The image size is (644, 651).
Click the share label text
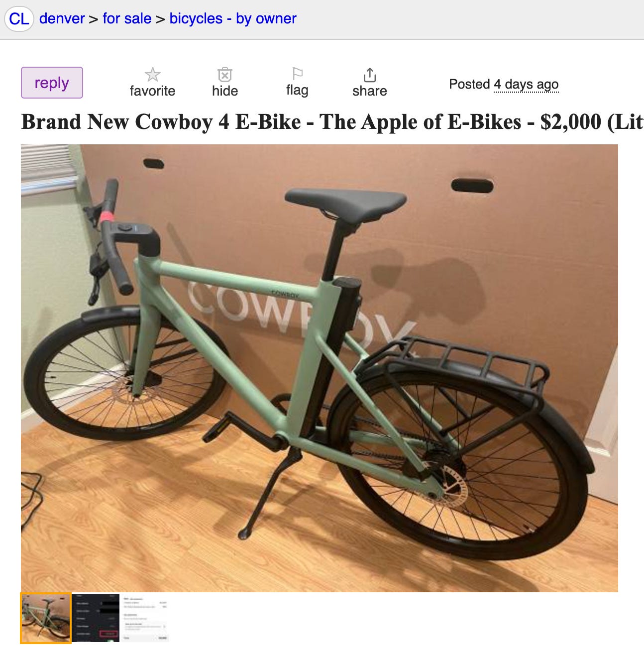coord(369,91)
